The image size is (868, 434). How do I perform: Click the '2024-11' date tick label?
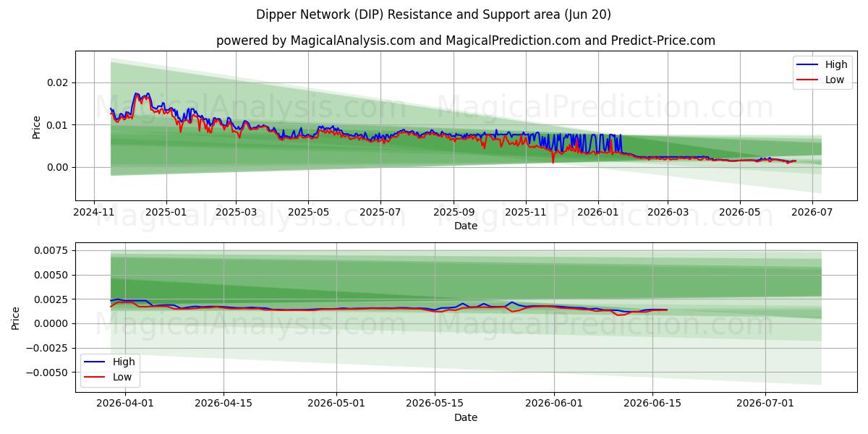coord(94,213)
